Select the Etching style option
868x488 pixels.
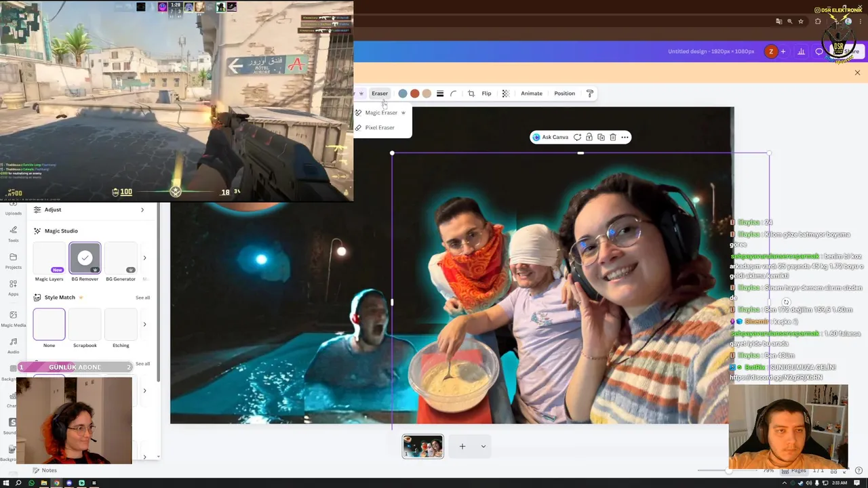pos(121,329)
